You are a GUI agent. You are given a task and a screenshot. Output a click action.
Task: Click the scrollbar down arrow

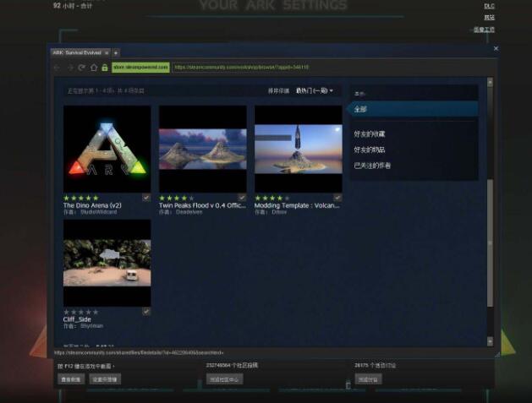[x=490, y=340]
